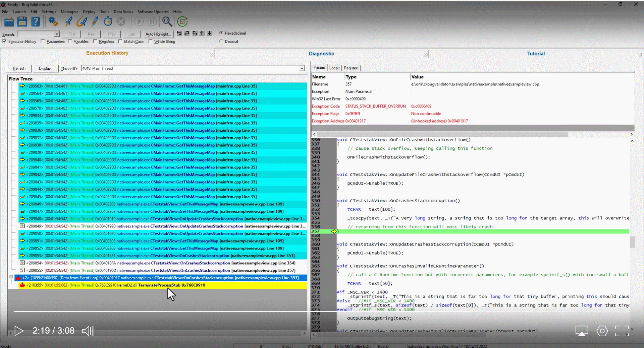644x348 pixels.
Task: Switch to the Locals tab
Action: click(334, 68)
